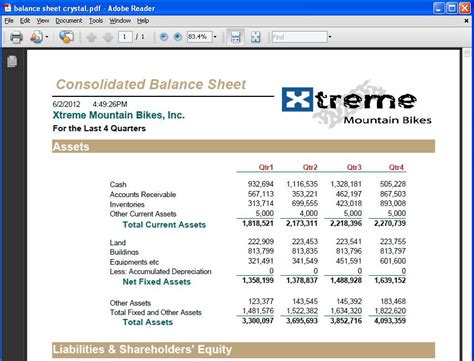The width and height of the screenshot is (474, 361).
Task: Select the fit one full page icon
Action: point(255,37)
